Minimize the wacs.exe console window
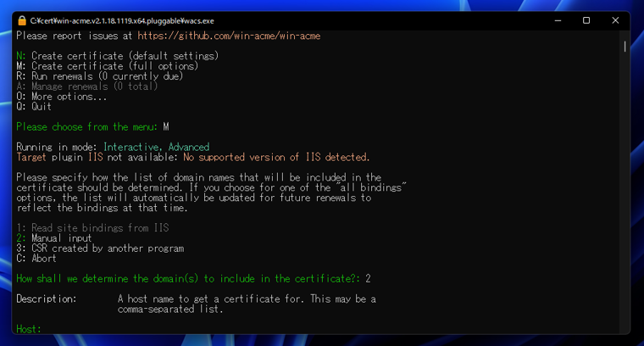Viewport: 644px width, 346px height. 558,20
